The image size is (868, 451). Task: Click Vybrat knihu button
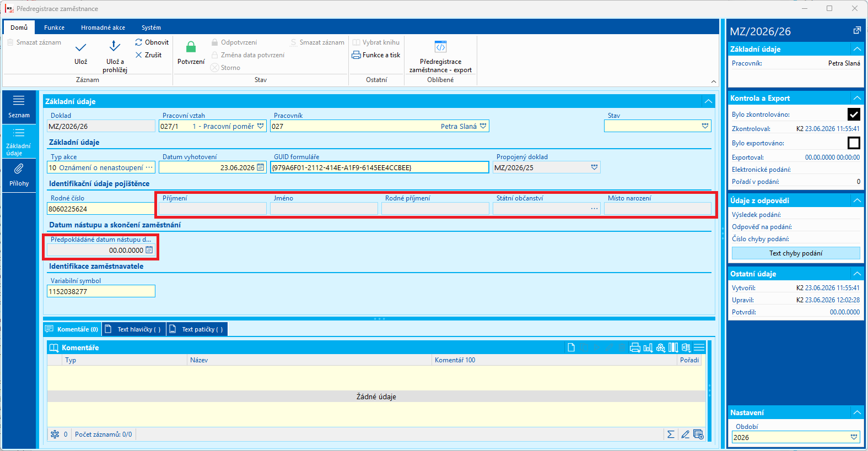coord(376,42)
